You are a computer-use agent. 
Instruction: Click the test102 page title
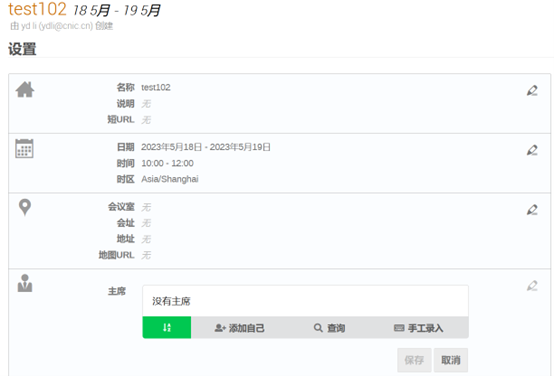[x=37, y=9]
